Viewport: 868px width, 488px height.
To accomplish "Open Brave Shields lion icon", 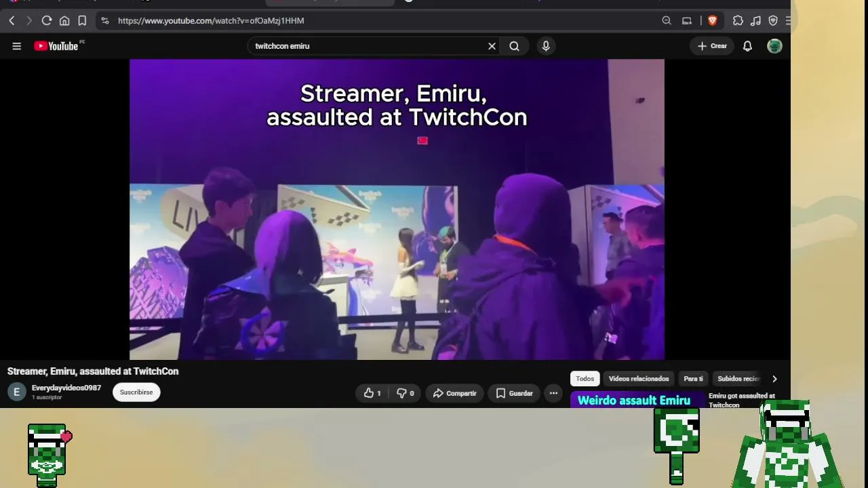I will (712, 21).
